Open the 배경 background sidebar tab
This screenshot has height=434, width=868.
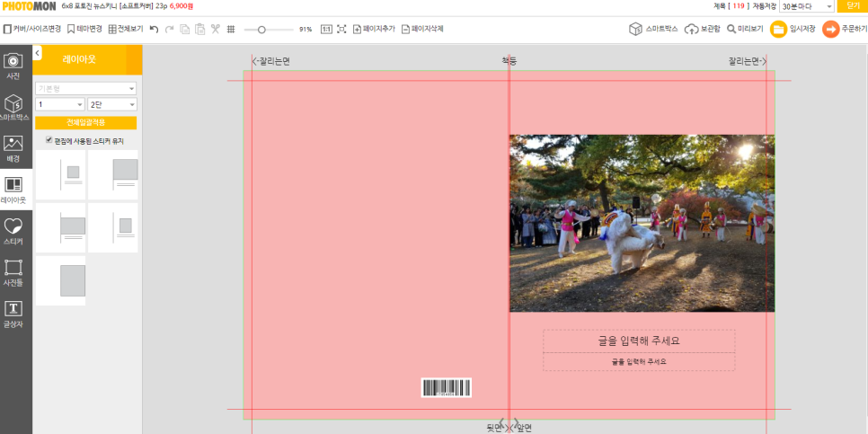point(13,148)
